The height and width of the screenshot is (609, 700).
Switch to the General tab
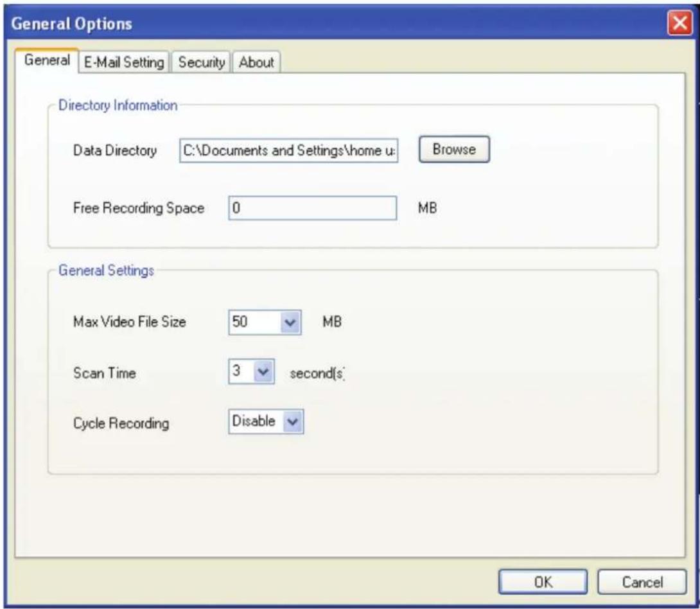point(47,60)
